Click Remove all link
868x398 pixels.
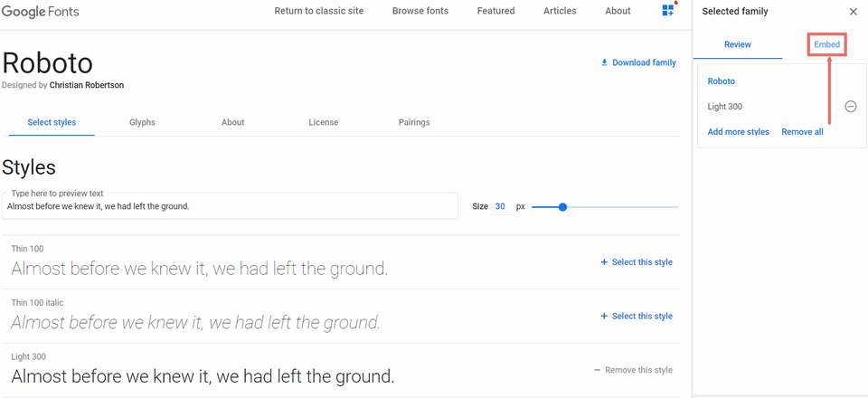[x=802, y=132]
